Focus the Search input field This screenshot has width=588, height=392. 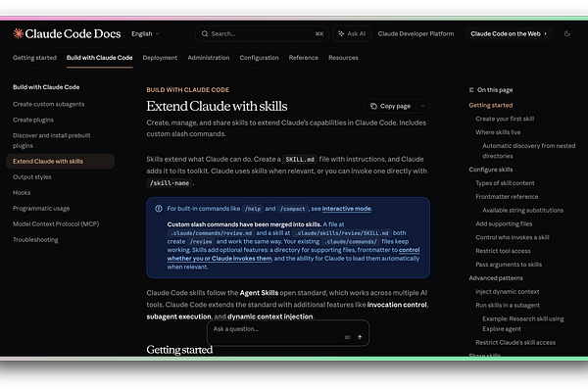(262, 33)
